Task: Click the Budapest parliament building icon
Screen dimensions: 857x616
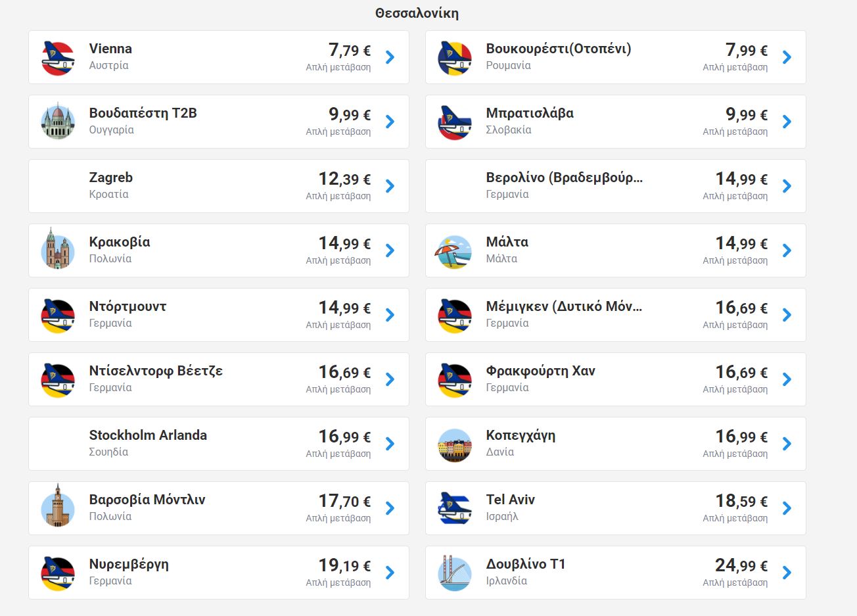Action: point(58,122)
